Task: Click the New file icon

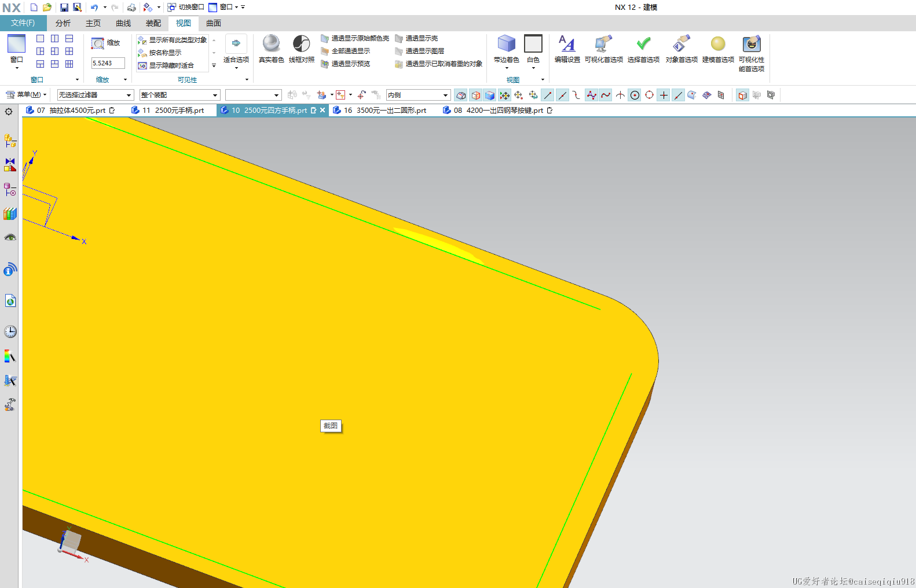Action: click(x=34, y=8)
